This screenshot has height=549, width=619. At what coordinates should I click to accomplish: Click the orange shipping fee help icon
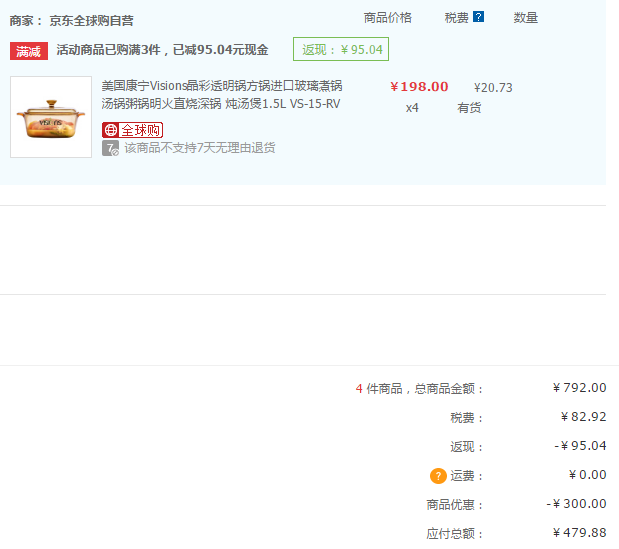tap(438, 476)
